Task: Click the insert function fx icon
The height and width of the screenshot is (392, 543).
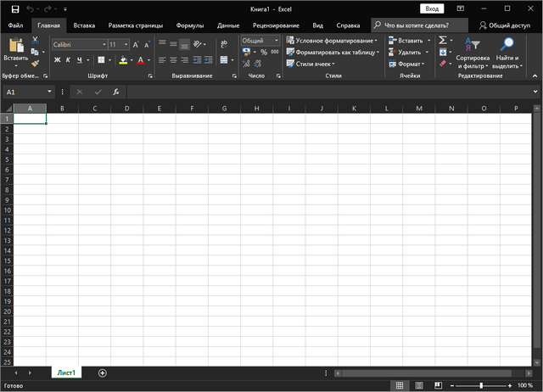Action: click(116, 91)
